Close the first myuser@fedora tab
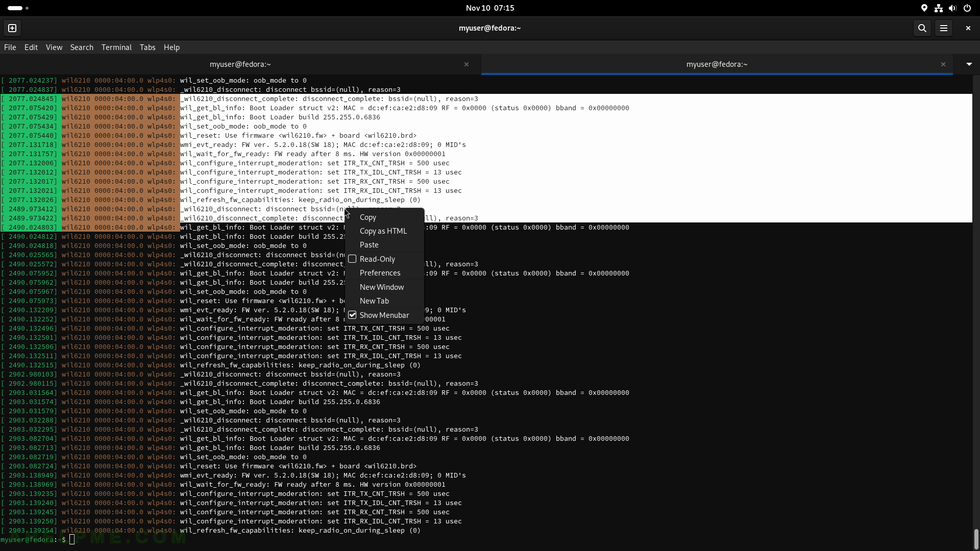The height and width of the screenshot is (551, 980). (466, 64)
